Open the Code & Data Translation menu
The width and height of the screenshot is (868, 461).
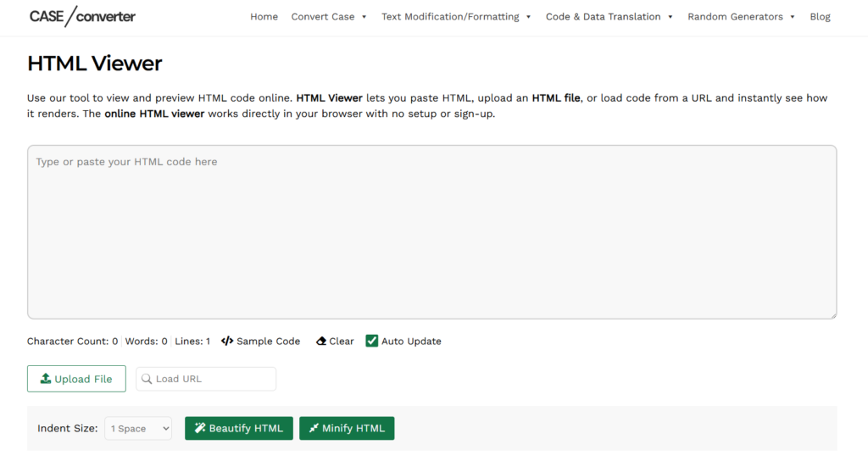pyautogui.click(x=604, y=17)
